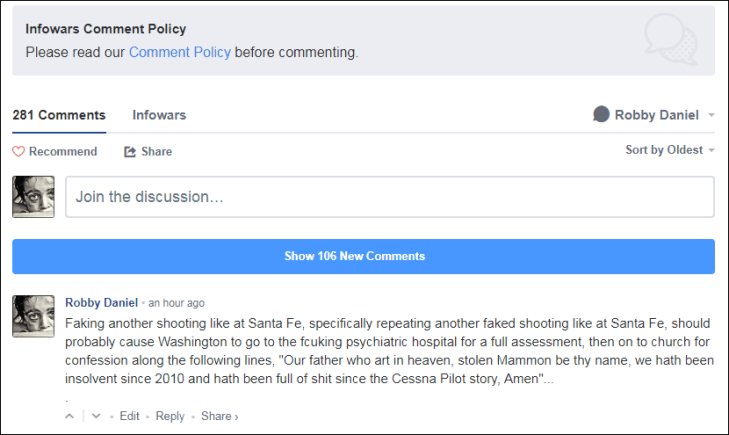The height and width of the screenshot is (435, 729).
Task: Downvote Robby Daniel's comment
Action: pyautogui.click(x=96, y=416)
